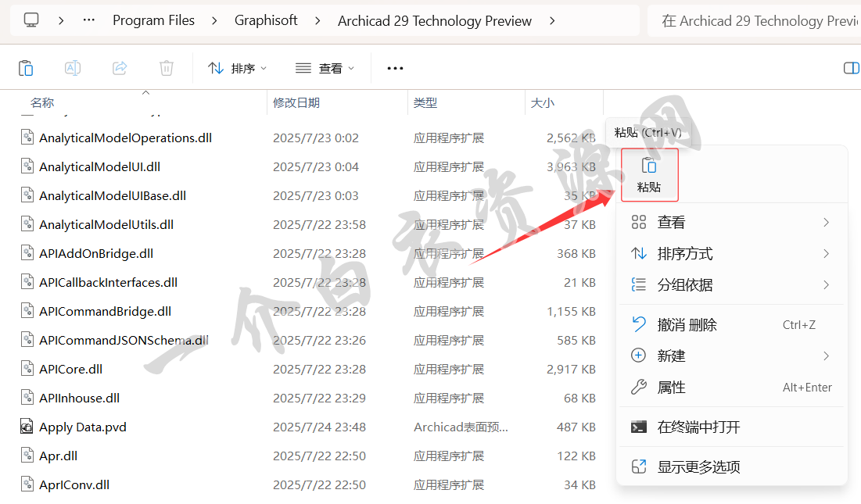861x504 pixels.
Task: Select file APIInhouse.dll
Action: 79,399
